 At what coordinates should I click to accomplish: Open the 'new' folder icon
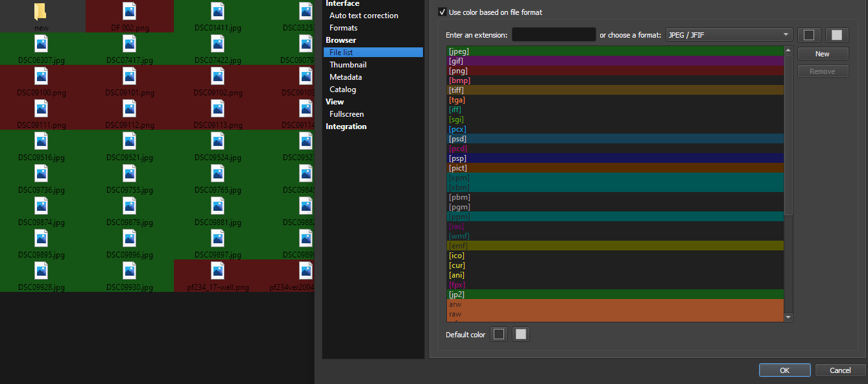tap(41, 12)
